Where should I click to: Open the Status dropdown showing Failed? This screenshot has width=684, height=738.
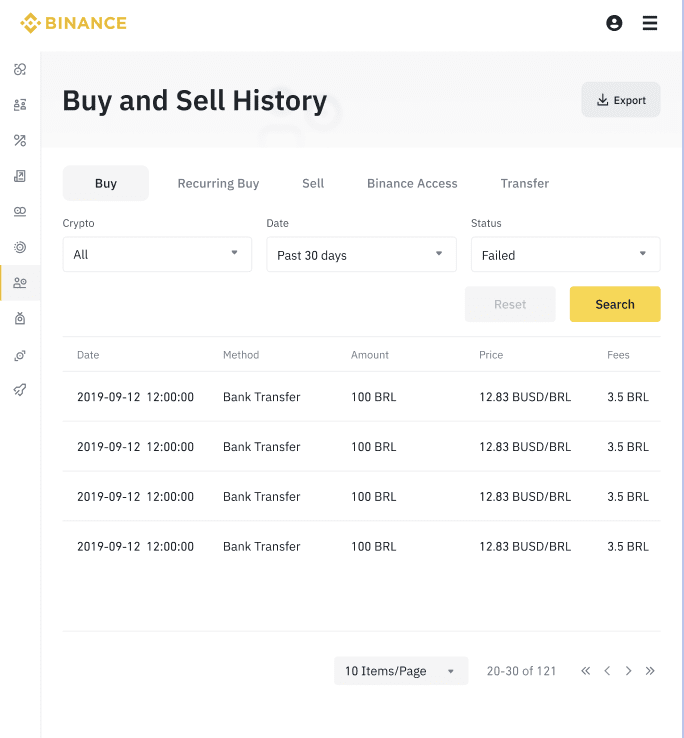coord(565,254)
